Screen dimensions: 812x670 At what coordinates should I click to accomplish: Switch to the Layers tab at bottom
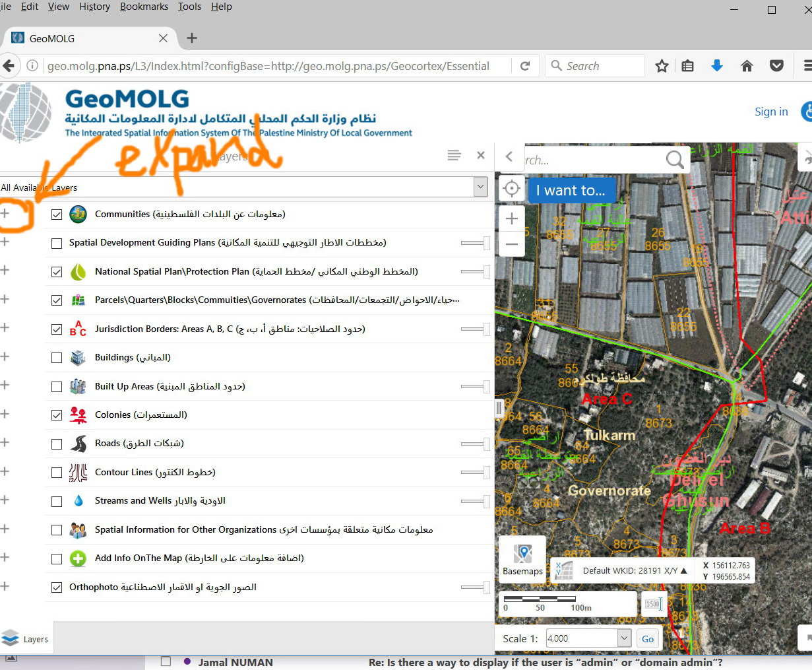point(25,639)
